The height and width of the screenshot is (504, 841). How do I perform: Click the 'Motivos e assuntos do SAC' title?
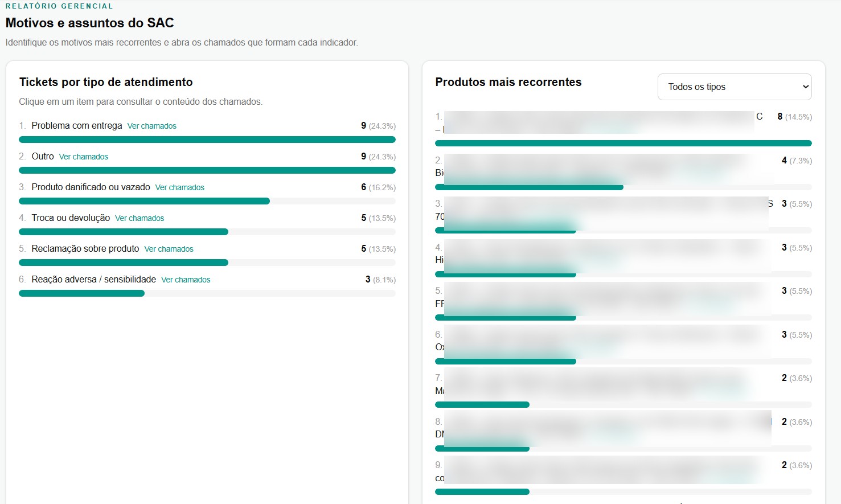pyautogui.click(x=89, y=23)
